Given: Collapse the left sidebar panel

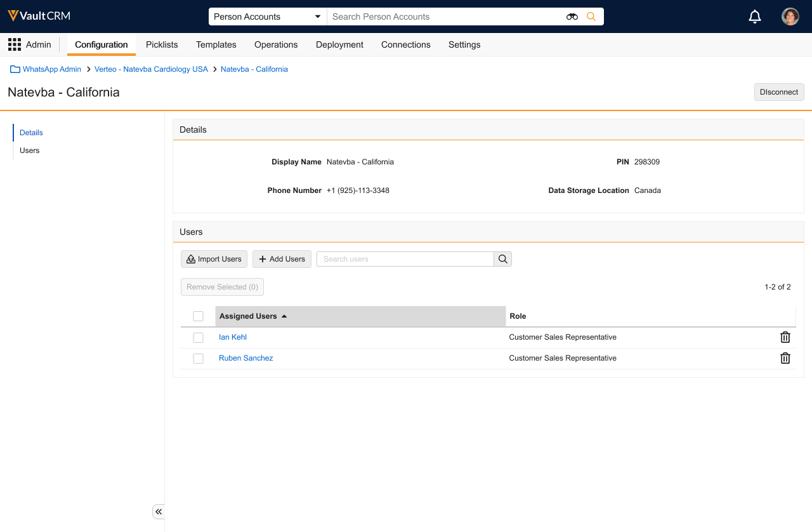Looking at the screenshot, I should [x=159, y=512].
